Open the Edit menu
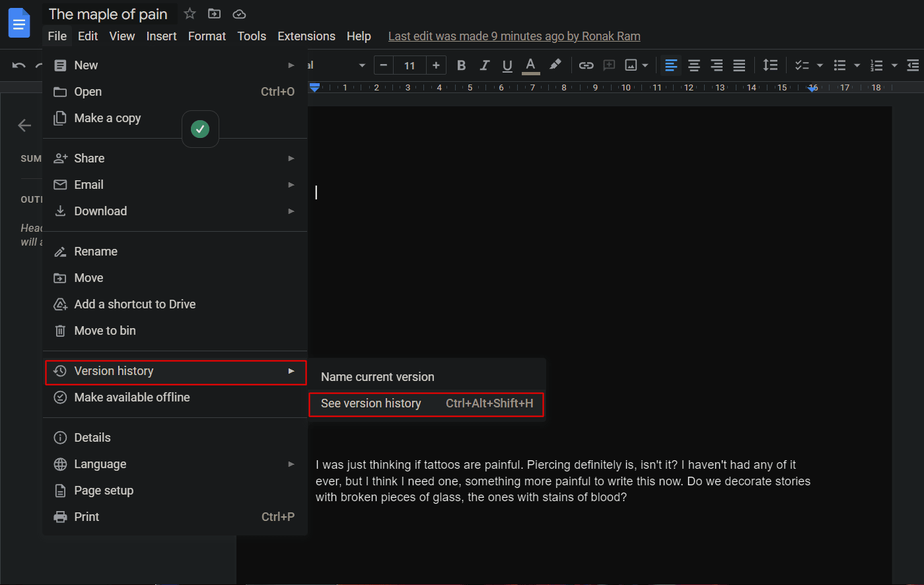 (x=88, y=36)
